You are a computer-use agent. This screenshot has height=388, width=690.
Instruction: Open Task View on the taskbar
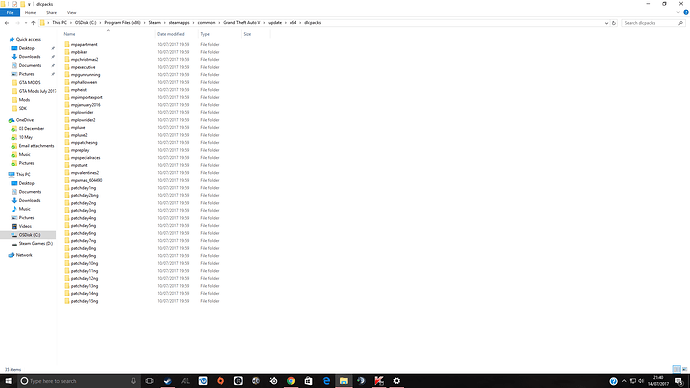pyautogui.click(x=149, y=381)
